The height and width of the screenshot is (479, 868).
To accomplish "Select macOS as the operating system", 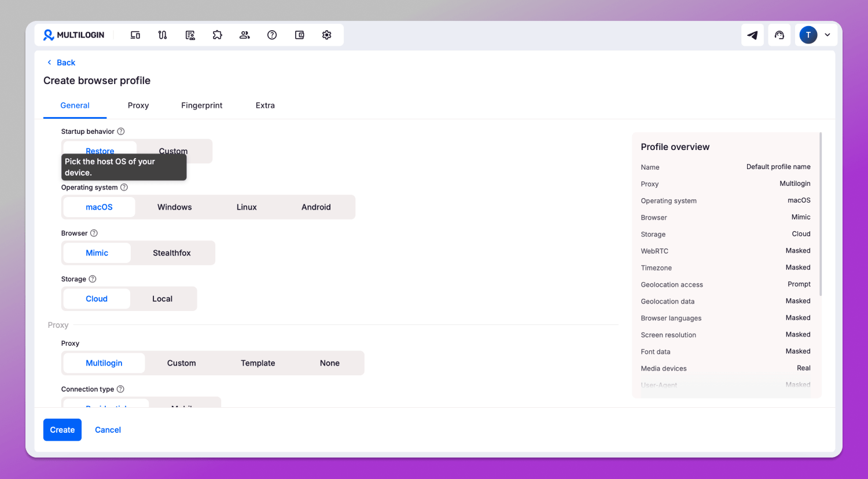I will click(x=99, y=207).
